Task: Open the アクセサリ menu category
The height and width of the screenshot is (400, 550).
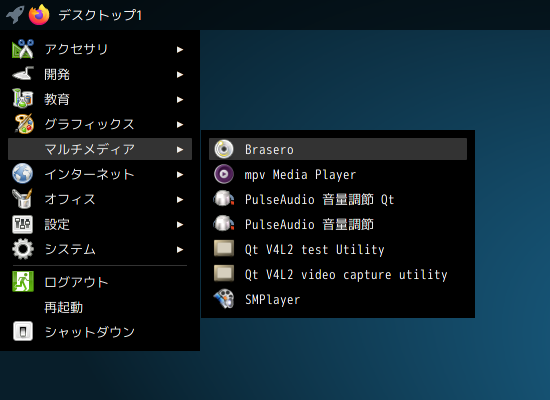Action: [100, 49]
